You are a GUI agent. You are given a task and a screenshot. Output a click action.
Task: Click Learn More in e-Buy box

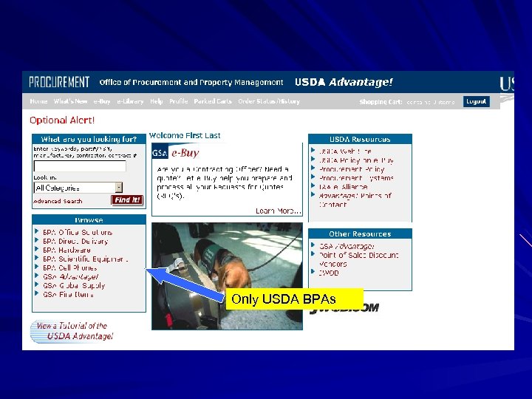pyautogui.click(x=279, y=211)
